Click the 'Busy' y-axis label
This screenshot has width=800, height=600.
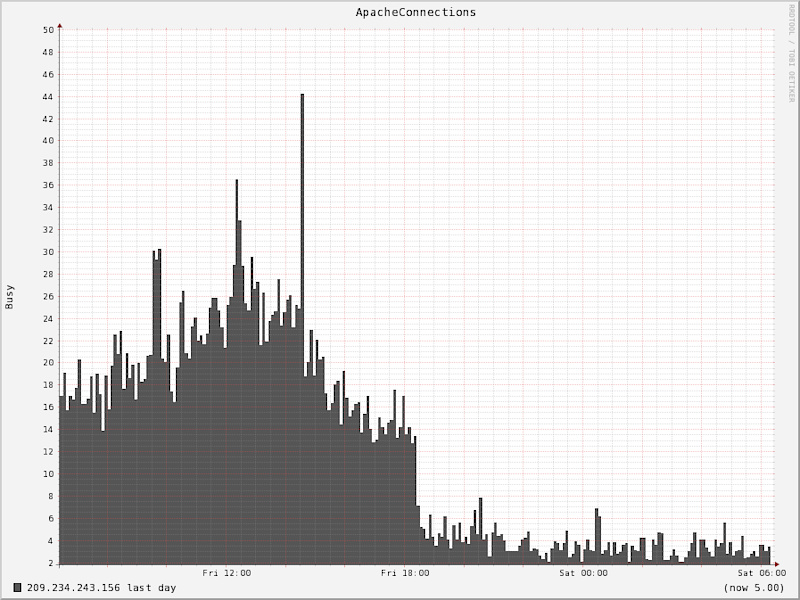pos(10,296)
